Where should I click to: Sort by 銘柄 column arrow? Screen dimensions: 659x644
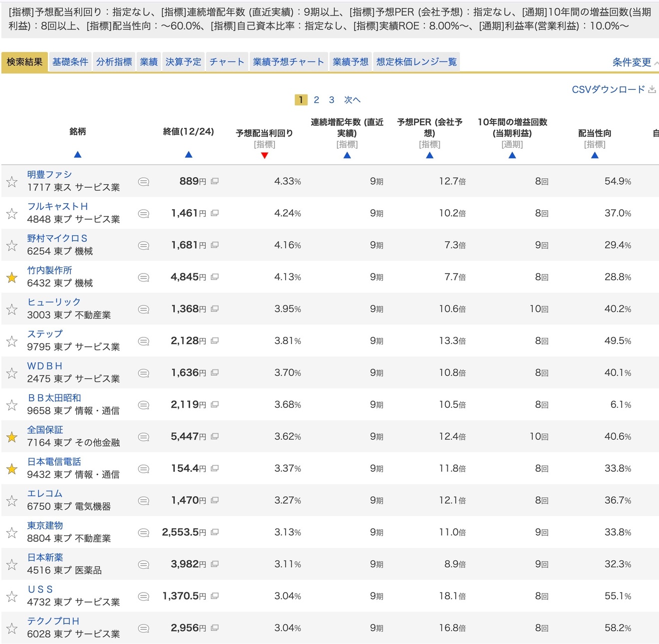(77, 155)
